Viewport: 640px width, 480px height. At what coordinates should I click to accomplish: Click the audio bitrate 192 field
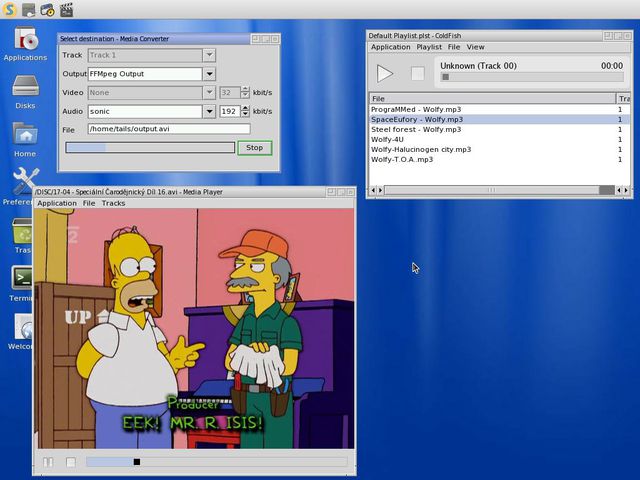[x=230, y=111]
